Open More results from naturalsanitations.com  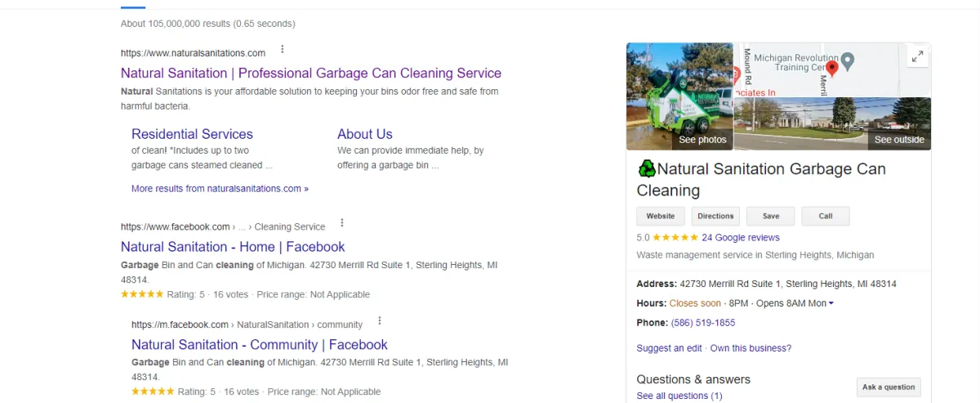click(x=220, y=188)
